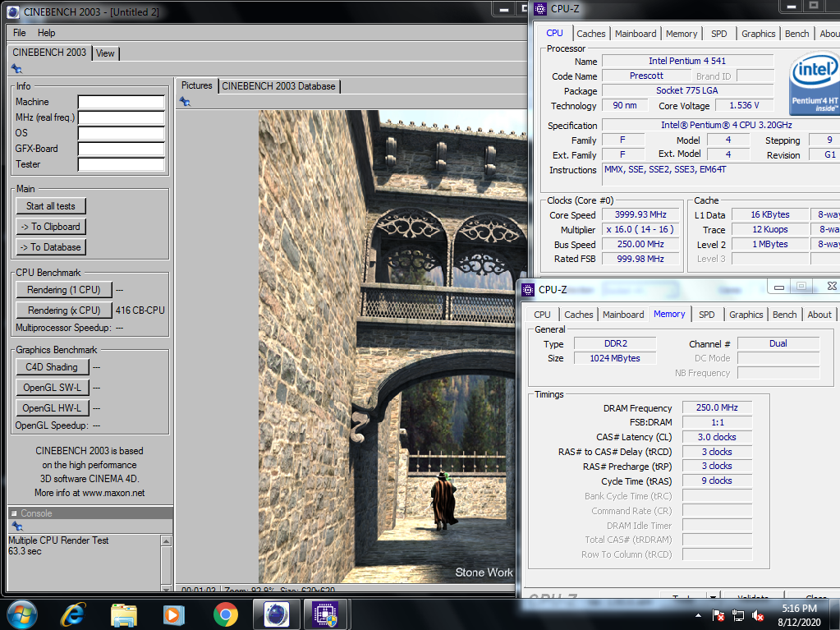Viewport: 840px width, 630px height.
Task: Click the lower CPU-Z window title icon
Action: [528, 290]
